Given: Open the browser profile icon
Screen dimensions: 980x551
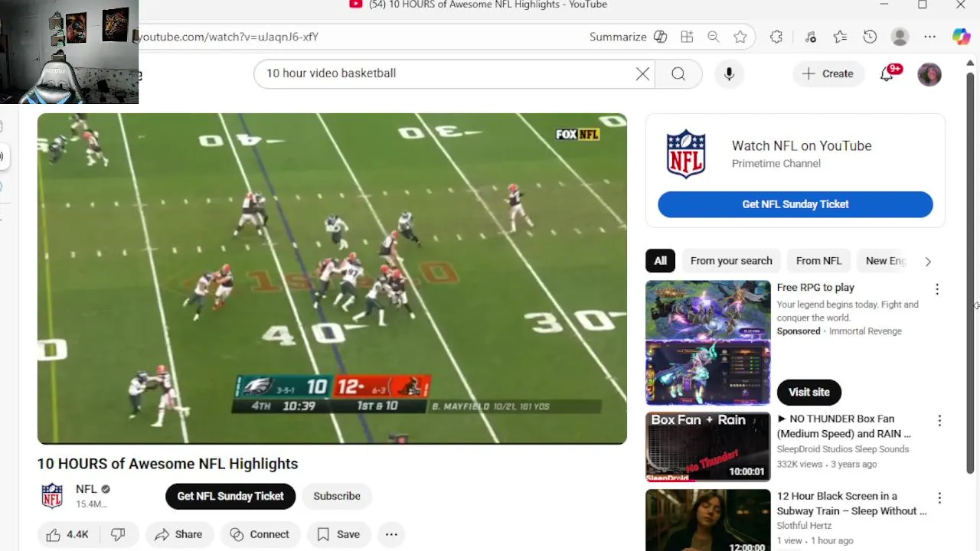Looking at the screenshot, I should click(x=900, y=37).
